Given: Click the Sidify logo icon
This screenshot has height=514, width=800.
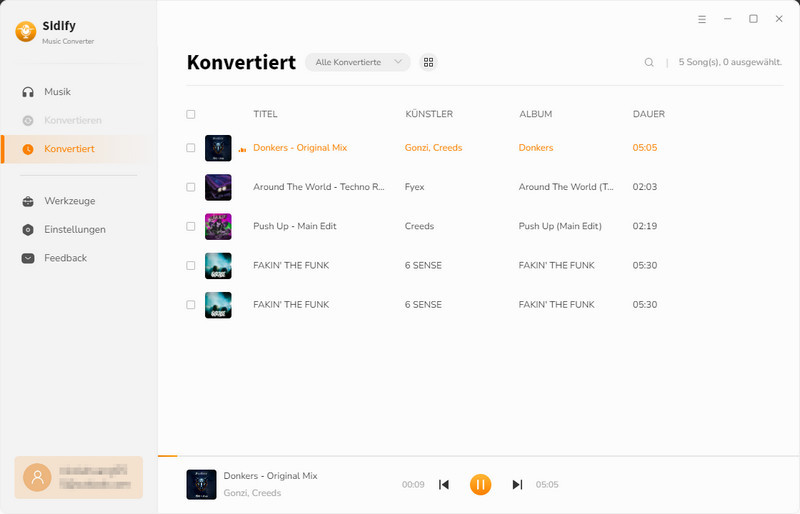Looking at the screenshot, I should click(26, 32).
